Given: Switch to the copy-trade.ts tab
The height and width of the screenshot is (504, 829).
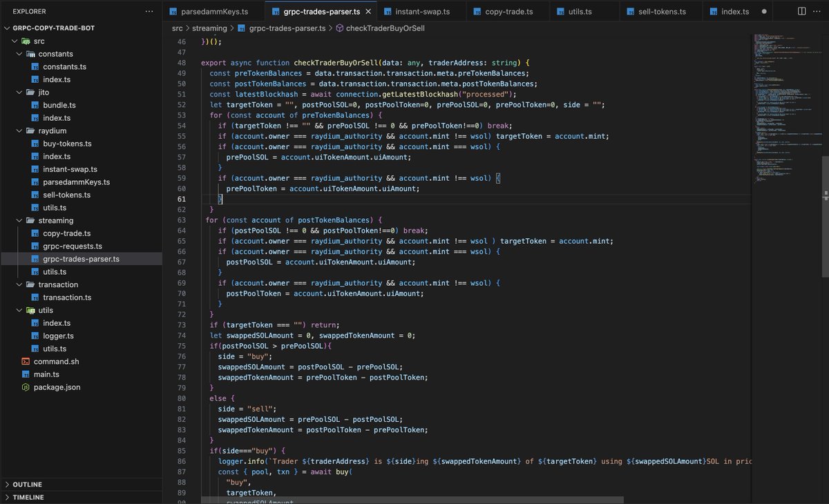Looking at the screenshot, I should [509, 12].
